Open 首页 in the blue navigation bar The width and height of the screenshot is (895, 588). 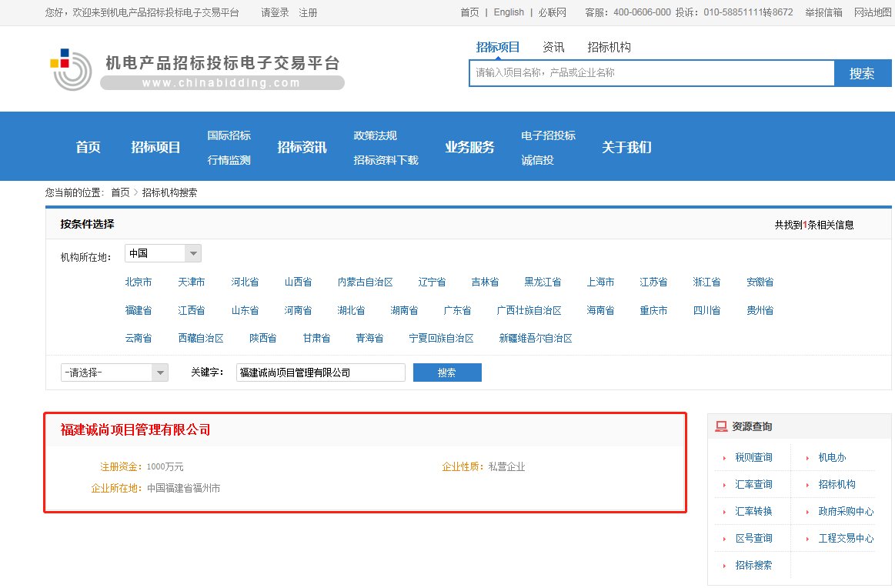click(x=88, y=147)
